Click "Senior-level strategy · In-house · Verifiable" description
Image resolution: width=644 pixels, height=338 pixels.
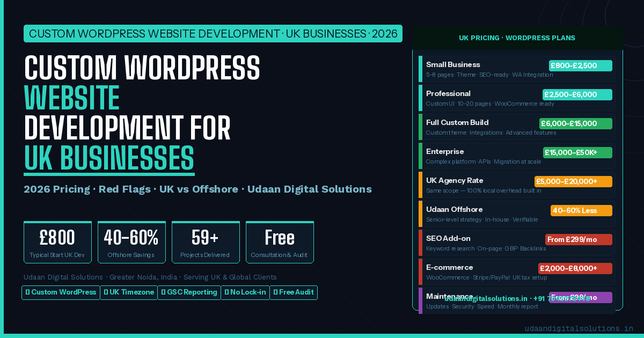(482, 219)
